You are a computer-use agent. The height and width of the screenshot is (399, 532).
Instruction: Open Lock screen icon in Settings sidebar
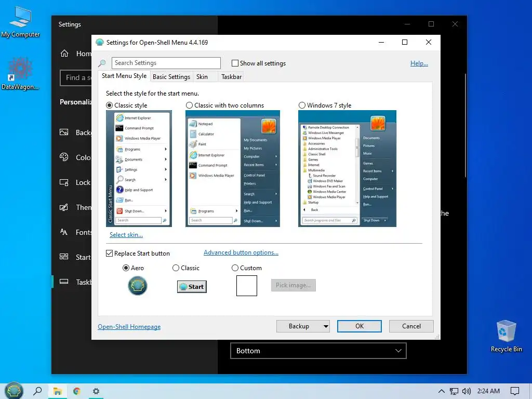pyautogui.click(x=64, y=182)
